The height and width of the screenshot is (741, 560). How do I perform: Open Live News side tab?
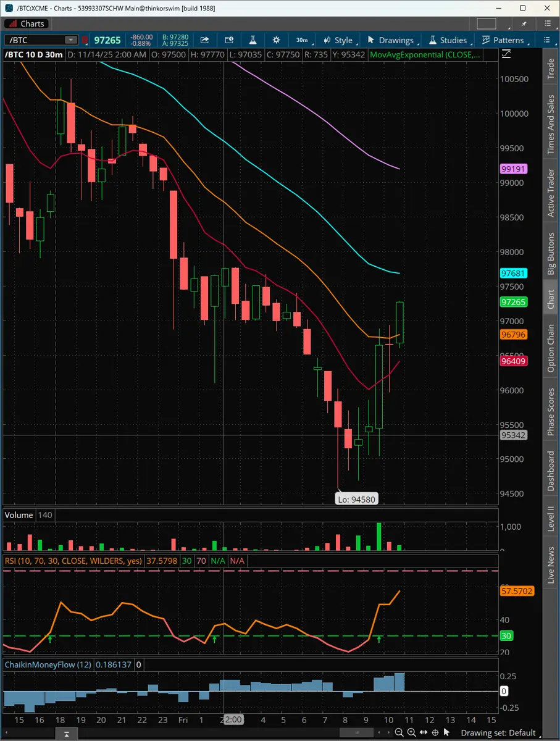551,565
